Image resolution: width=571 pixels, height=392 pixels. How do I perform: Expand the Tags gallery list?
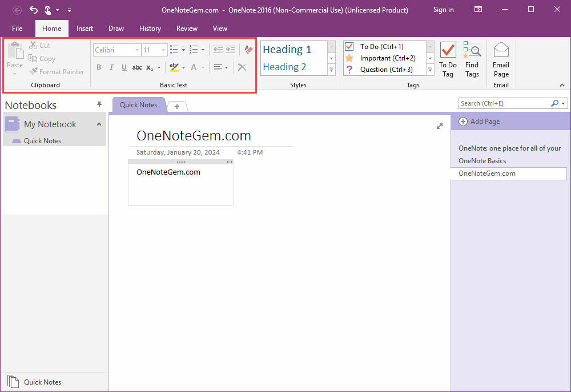tap(431, 70)
